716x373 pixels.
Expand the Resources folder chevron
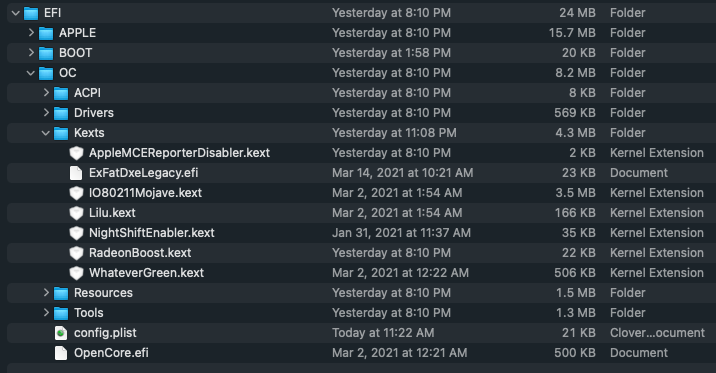(46, 293)
